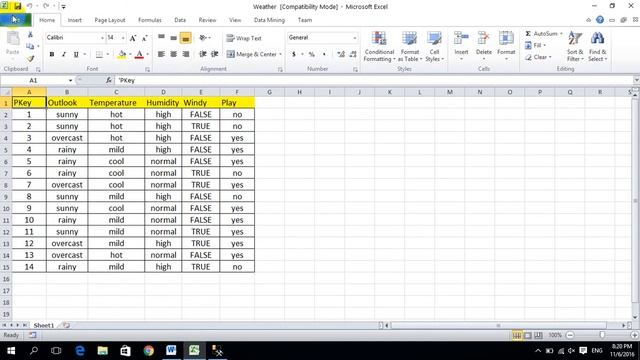This screenshot has width=640, height=360.
Task: Open the Data ribbon tab
Action: [x=180, y=20]
